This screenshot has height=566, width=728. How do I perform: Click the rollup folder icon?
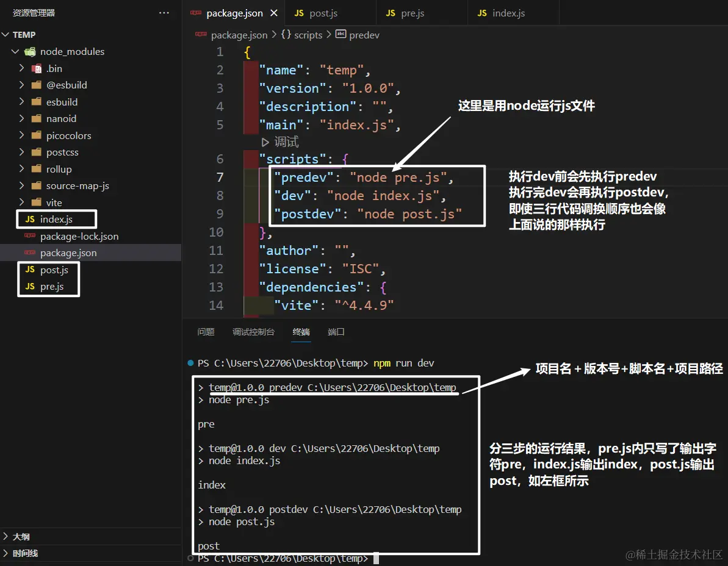36,169
